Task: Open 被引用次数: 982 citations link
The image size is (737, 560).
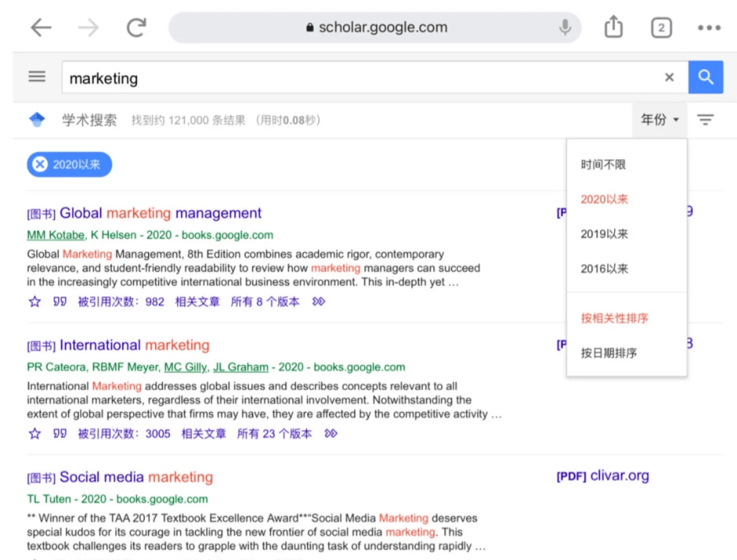Action: pos(121,301)
